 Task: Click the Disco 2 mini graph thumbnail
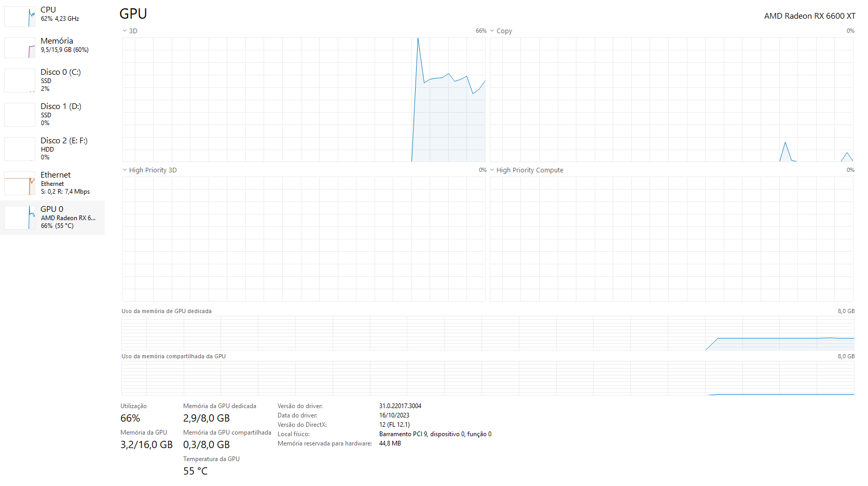(20, 149)
